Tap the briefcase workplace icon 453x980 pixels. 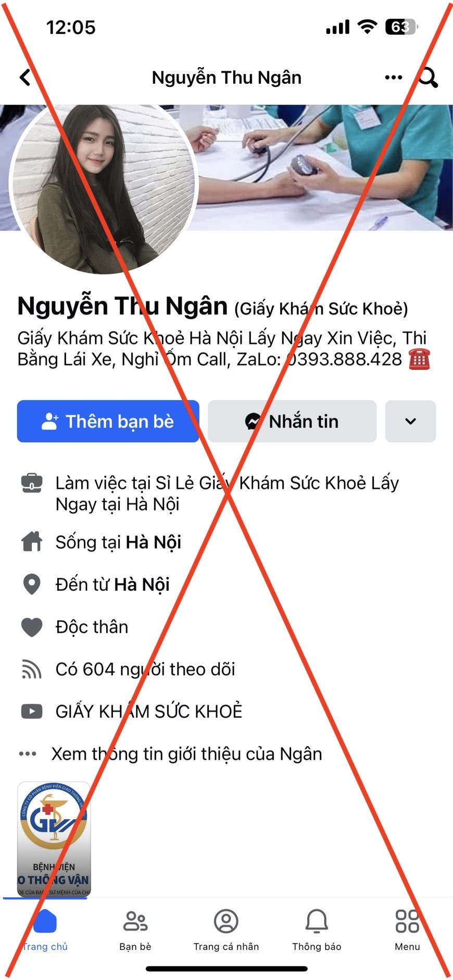pyautogui.click(x=32, y=483)
